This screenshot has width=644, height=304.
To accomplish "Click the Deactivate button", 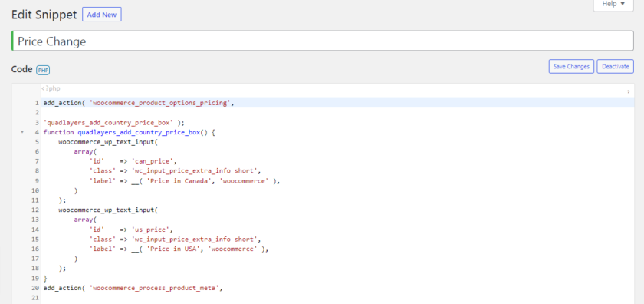I will coord(615,66).
